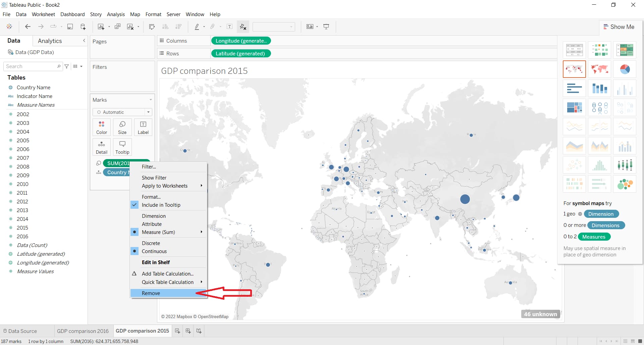The height and width of the screenshot is (345, 644).
Task: Click Remove in the context menu
Action: [151, 293]
